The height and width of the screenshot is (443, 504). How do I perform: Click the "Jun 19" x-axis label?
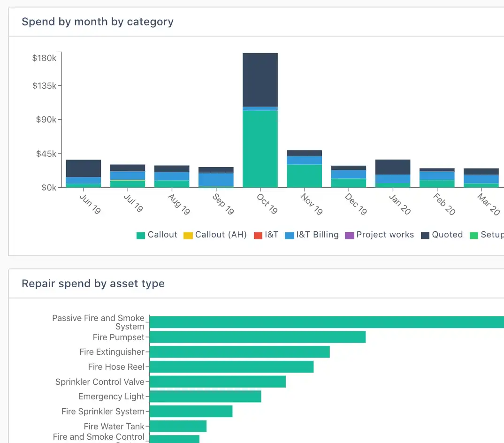click(x=90, y=204)
